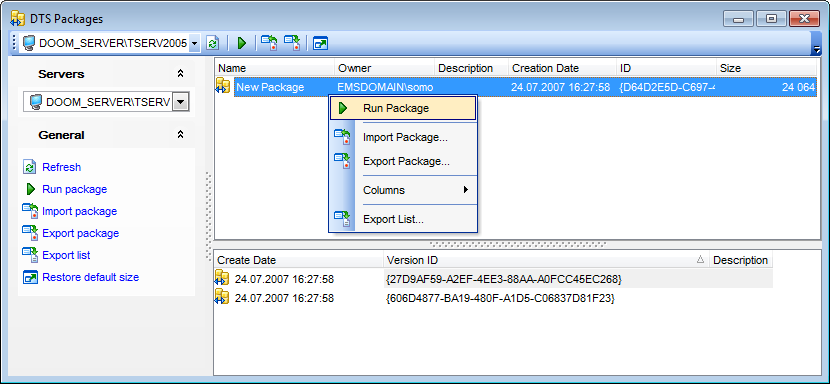Click the Export package link

tap(80, 233)
